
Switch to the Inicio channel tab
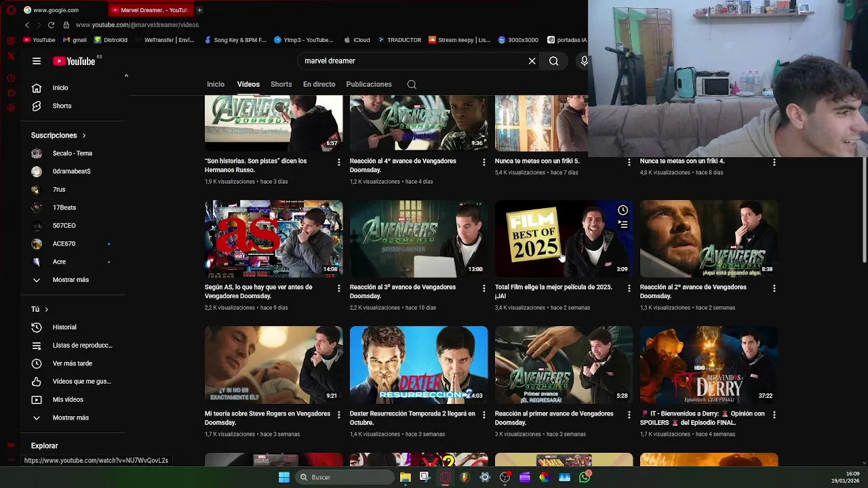click(216, 85)
